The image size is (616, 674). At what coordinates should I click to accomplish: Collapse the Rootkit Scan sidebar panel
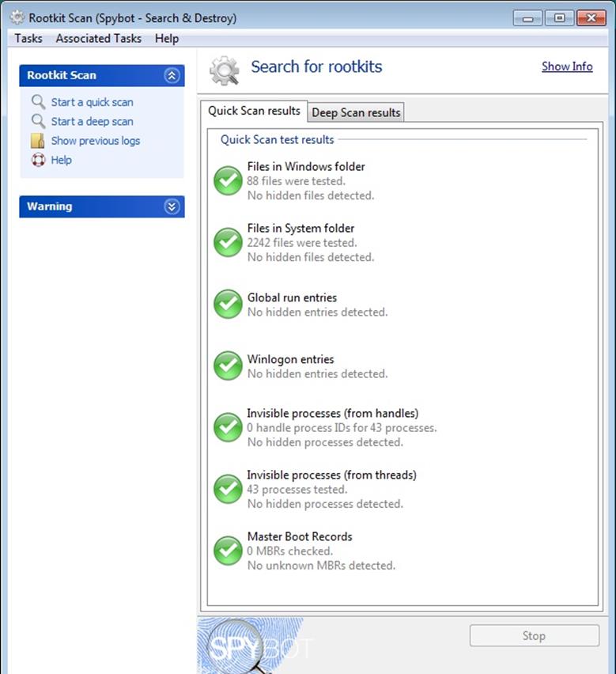172,75
